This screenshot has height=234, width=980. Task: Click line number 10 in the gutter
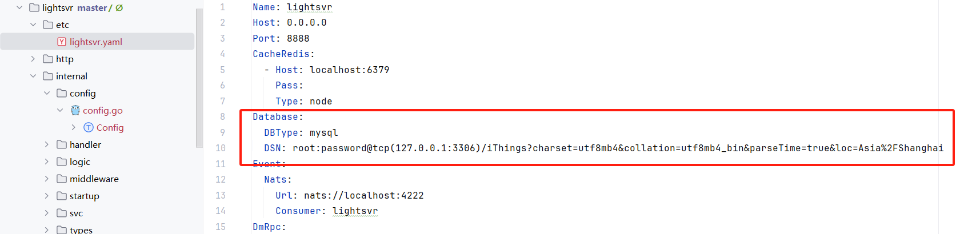(x=221, y=148)
